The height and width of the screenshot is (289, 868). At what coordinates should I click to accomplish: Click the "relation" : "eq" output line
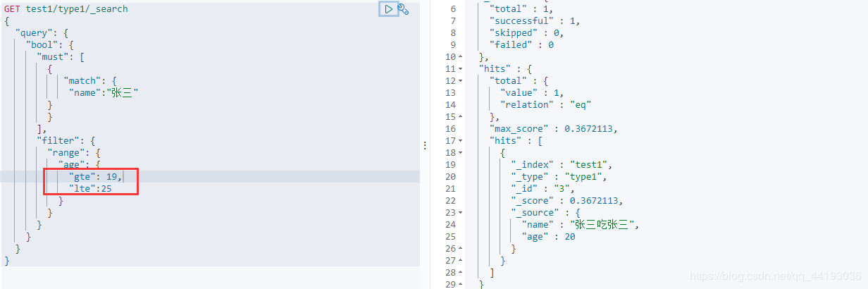tap(545, 104)
